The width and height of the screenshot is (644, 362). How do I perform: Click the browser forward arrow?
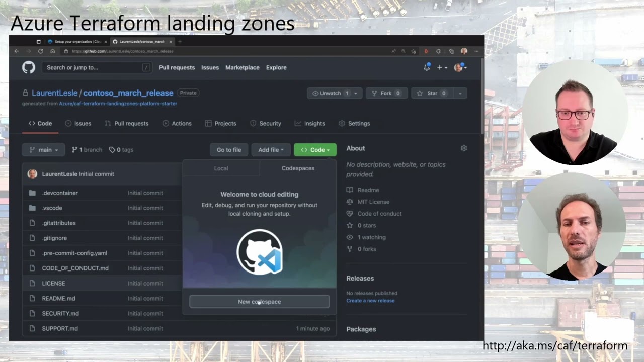pos(29,51)
